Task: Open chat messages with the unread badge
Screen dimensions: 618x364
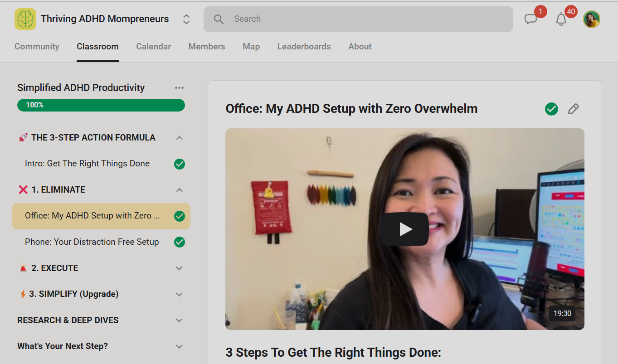Action: click(x=531, y=19)
